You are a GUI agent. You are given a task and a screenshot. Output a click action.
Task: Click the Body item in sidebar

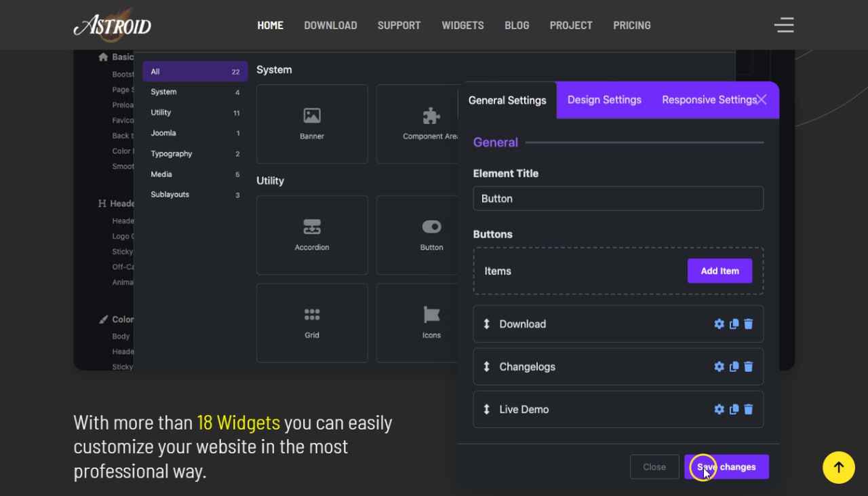coord(121,336)
